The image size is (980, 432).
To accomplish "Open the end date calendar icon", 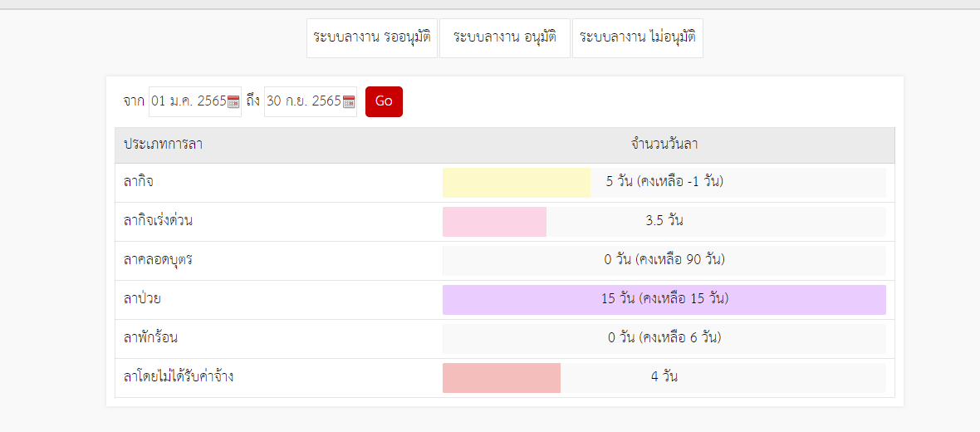I will coord(349,102).
